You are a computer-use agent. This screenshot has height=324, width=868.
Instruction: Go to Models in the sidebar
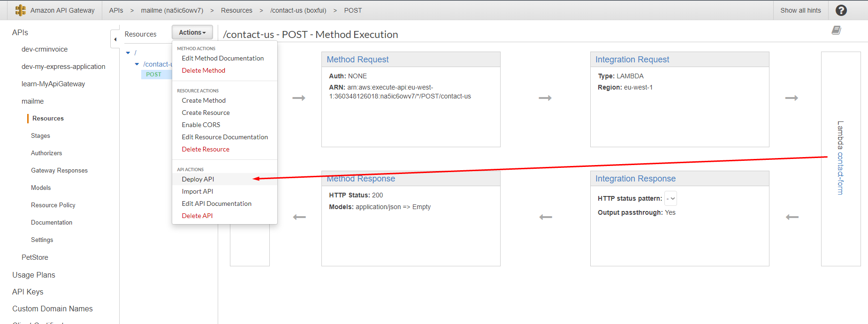[x=41, y=188]
